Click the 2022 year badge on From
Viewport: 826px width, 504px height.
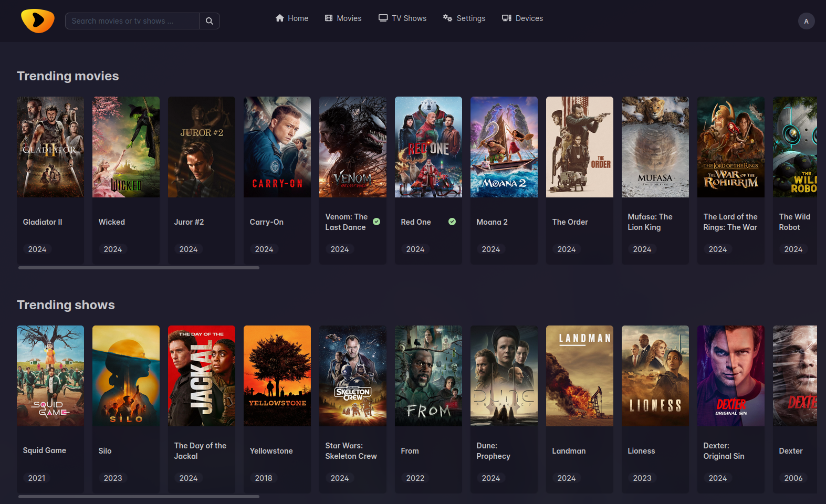click(415, 478)
